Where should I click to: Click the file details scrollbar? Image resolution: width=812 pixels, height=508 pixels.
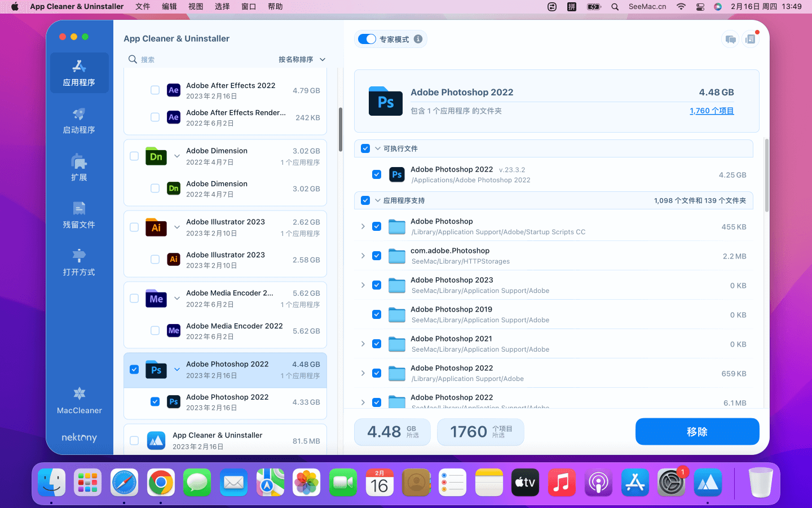(766, 175)
